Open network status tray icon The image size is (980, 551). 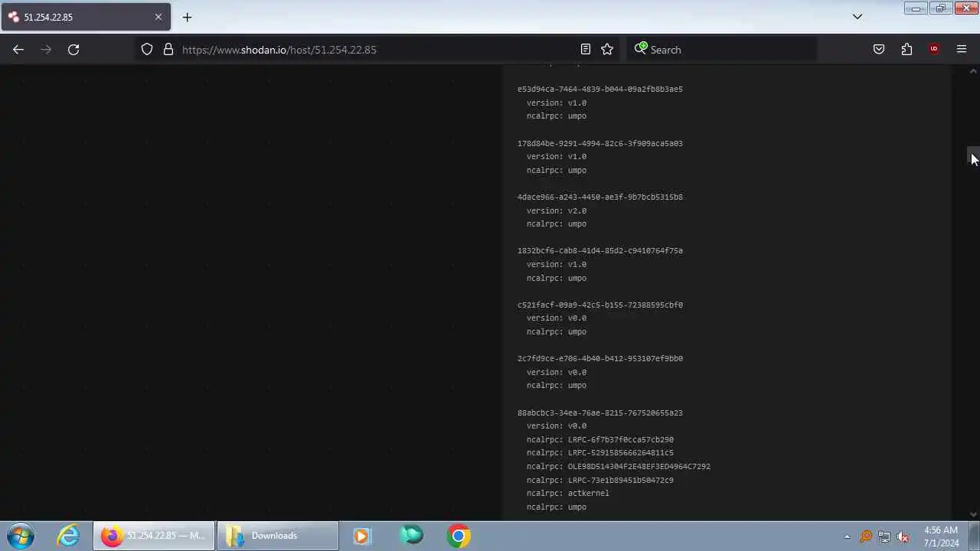[884, 536]
